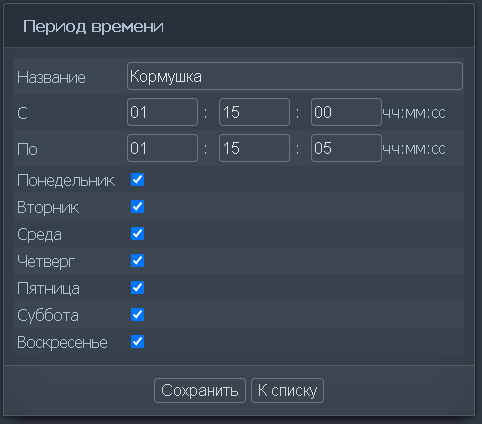The width and height of the screenshot is (482, 424).
Task: Return via the К списку button
Action: click(x=287, y=390)
